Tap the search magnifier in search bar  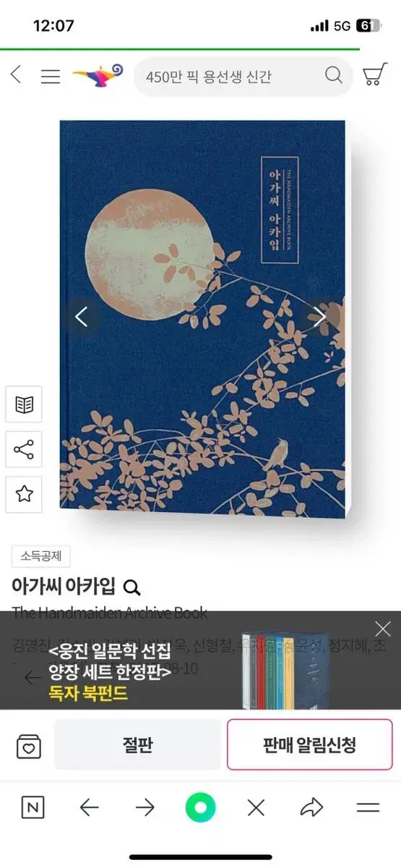(x=333, y=75)
